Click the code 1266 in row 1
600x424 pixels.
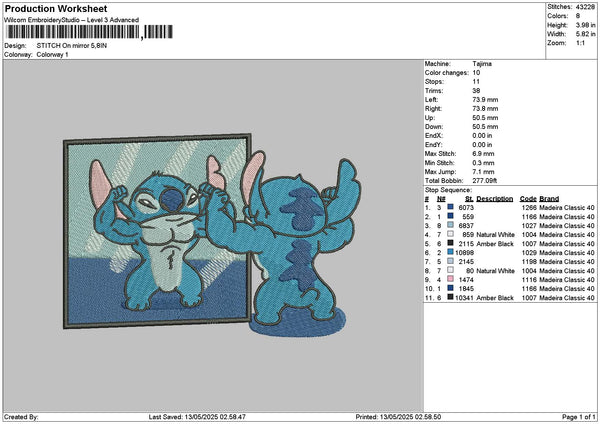(529, 207)
